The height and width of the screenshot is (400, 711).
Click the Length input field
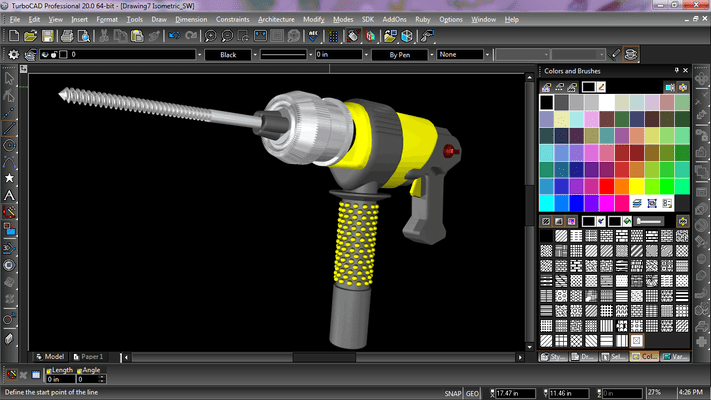(60, 379)
